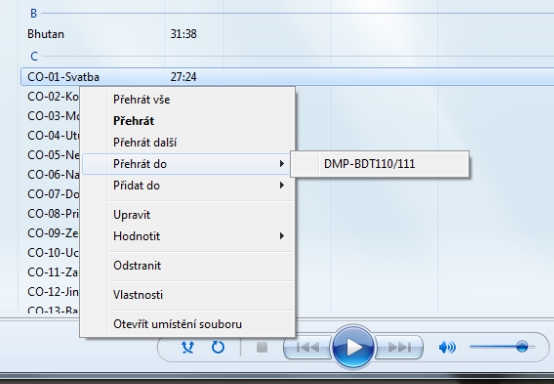The height and width of the screenshot is (384, 554).
Task: Mute sound via the speaker icon
Action: (x=447, y=347)
